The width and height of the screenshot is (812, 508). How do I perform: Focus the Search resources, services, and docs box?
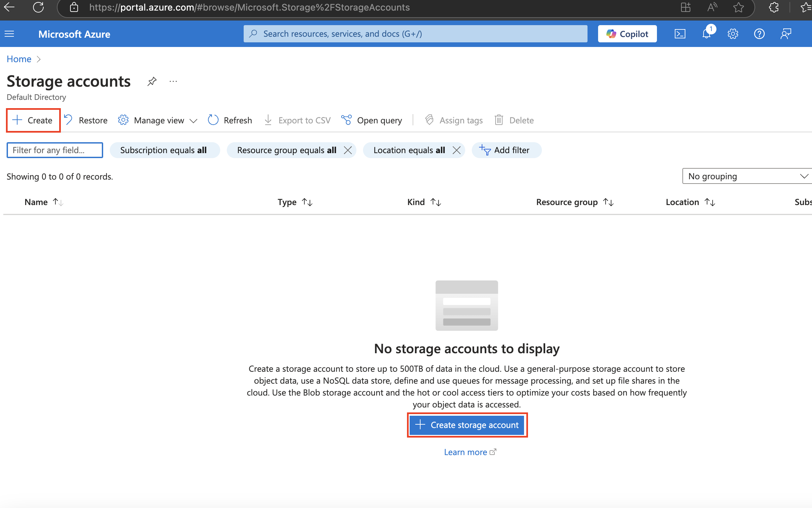click(415, 34)
